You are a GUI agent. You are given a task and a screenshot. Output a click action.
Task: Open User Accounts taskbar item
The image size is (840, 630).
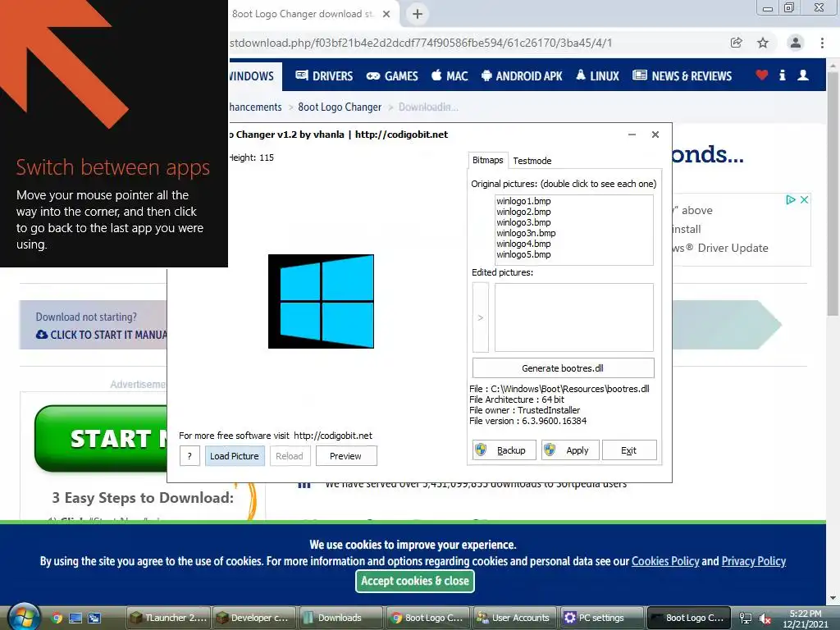click(514, 618)
